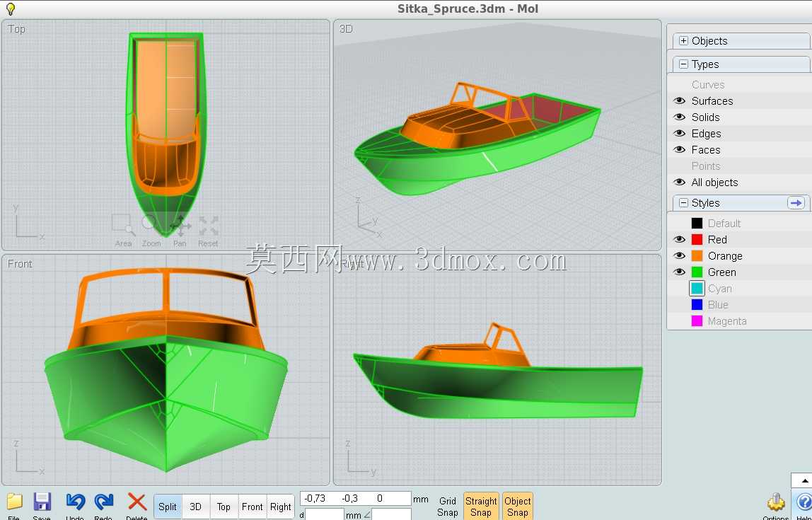Click the Front viewport title label

[x=20, y=264]
